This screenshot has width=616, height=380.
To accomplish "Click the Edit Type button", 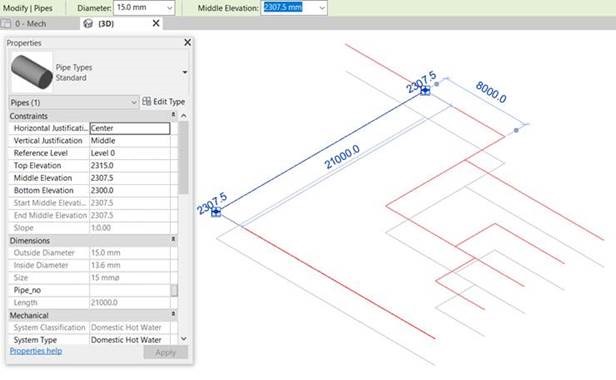I will click(163, 101).
